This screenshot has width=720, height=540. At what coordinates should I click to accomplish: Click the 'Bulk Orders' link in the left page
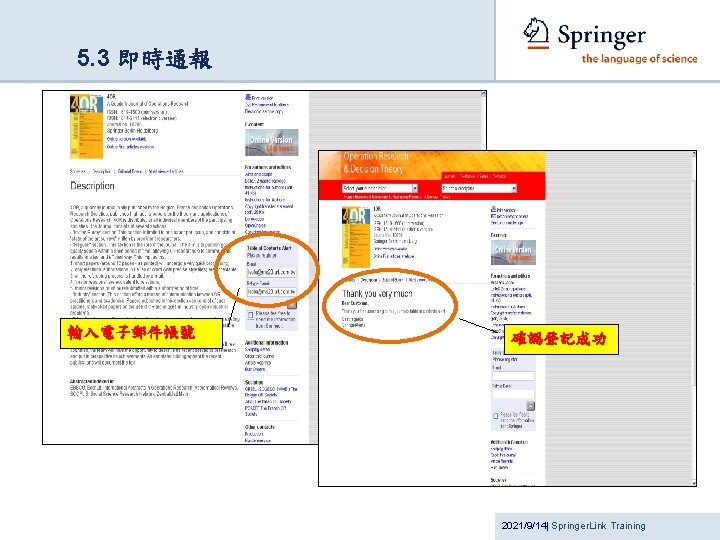click(x=255, y=369)
